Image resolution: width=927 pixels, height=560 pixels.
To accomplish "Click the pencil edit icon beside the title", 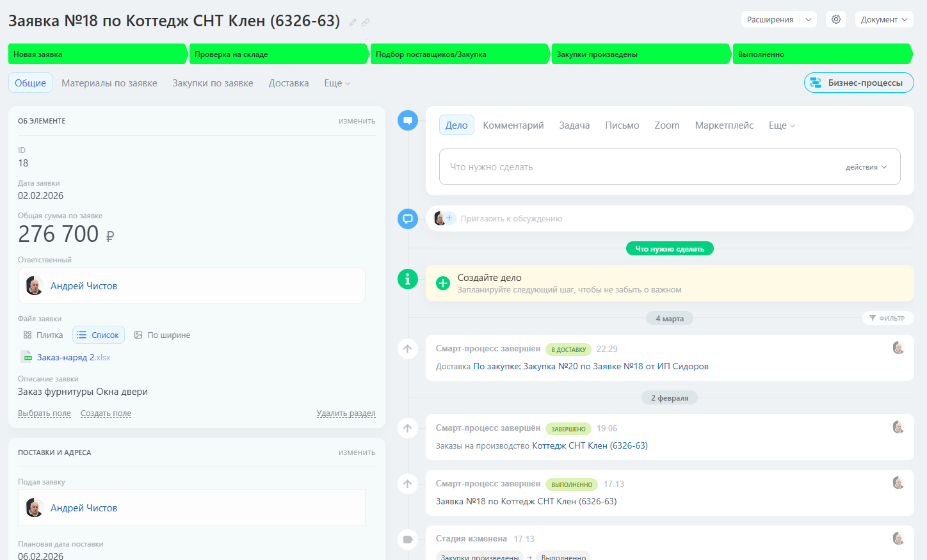I will [353, 22].
